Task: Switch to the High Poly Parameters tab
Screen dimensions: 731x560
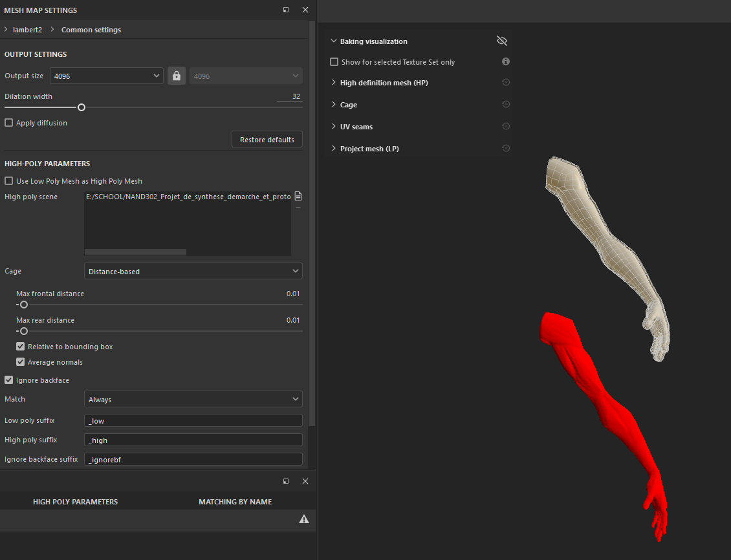Action: pos(75,501)
